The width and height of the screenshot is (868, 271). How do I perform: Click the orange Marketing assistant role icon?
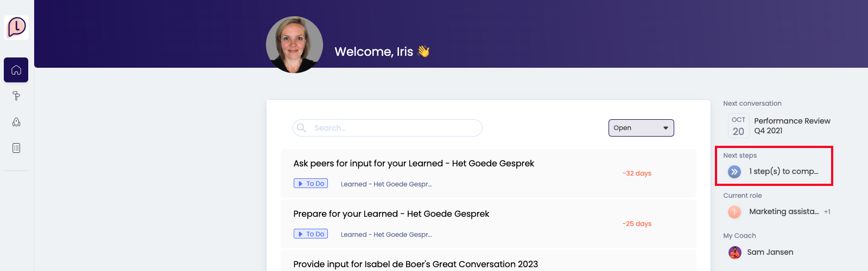pos(734,212)
